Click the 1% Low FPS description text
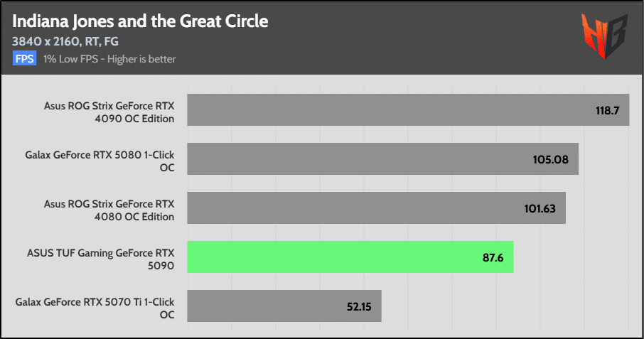Image resolution: width=644 pixels, height=339 pixels. coord(109,59)
